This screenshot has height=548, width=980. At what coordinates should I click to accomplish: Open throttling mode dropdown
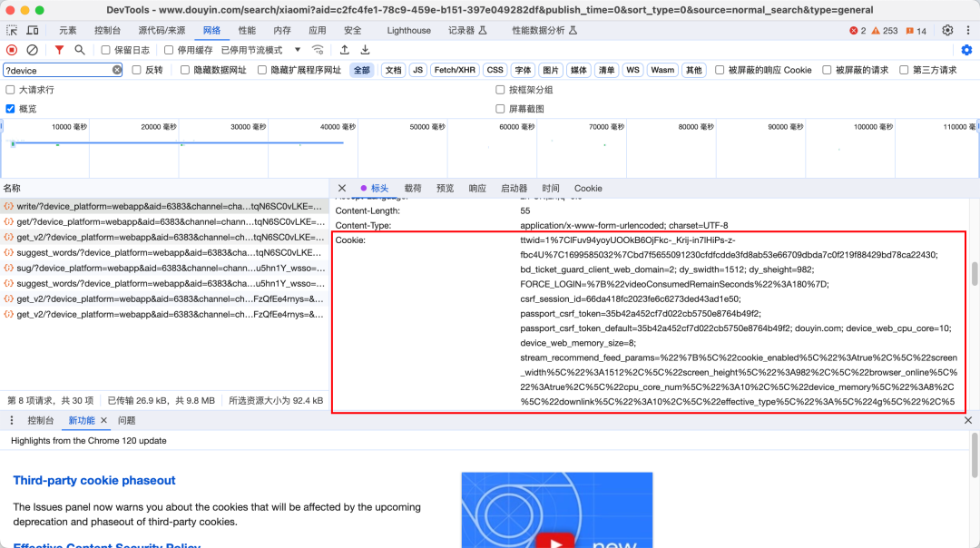(260, 50)
